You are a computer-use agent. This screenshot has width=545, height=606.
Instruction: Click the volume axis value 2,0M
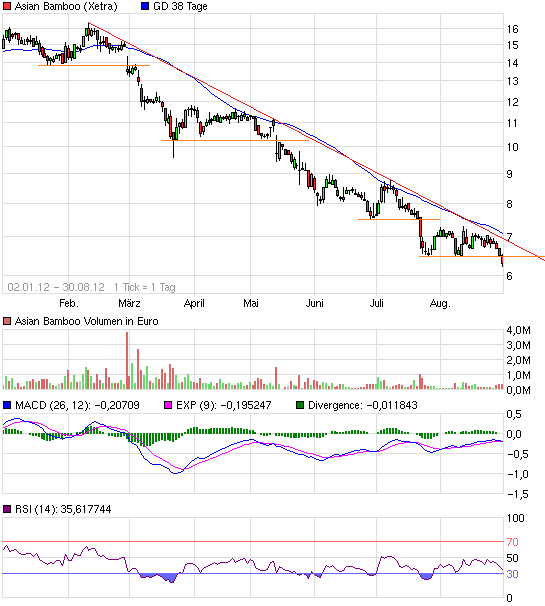click(x=518, y=360)
